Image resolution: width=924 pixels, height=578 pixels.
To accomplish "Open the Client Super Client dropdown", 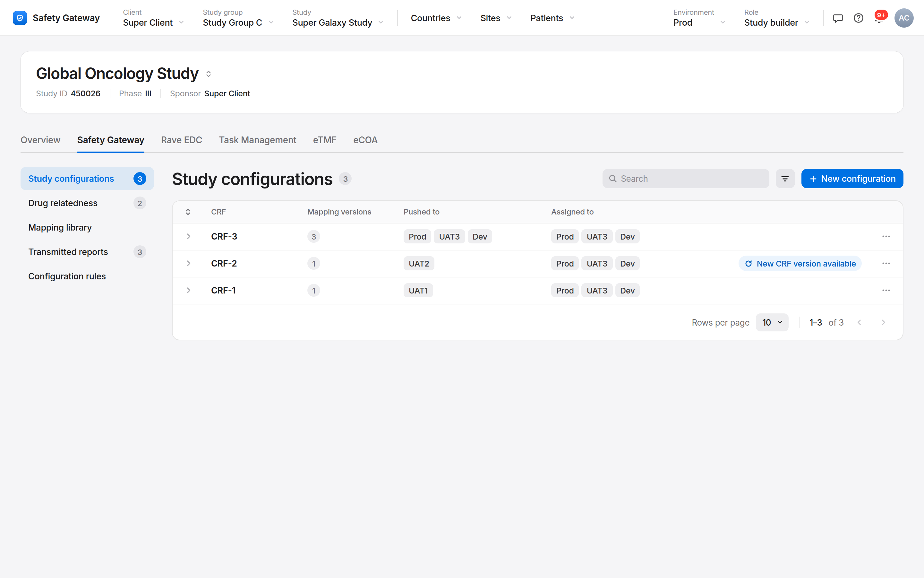I will pyautogui.click(x=153, y=18).
